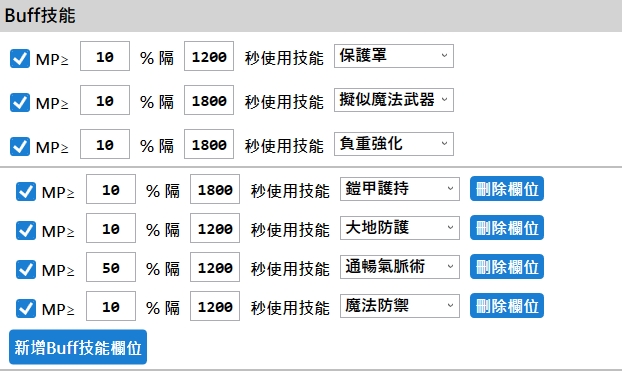The image size is (622, 371).
Task: Focus MP percent field in 魔法防禦 row
Action: [111, 306]
